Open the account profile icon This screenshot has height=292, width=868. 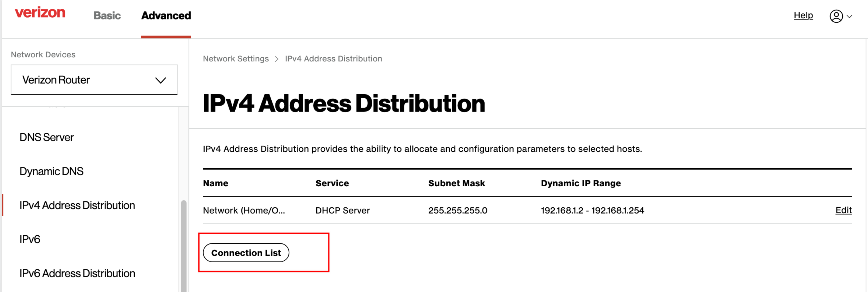point(836,15)
